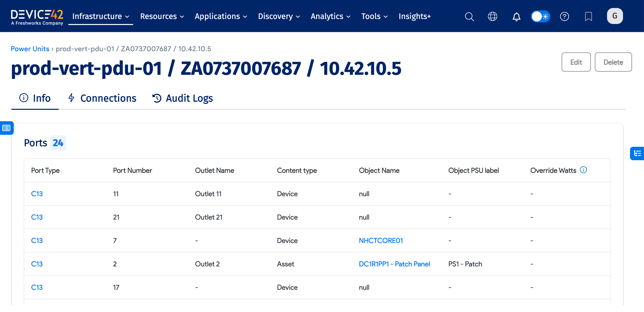Image resolution: width=644 pixels, height=312 pixels.
Task: Expand the Infrastructure menu
Action: [101, 17]
